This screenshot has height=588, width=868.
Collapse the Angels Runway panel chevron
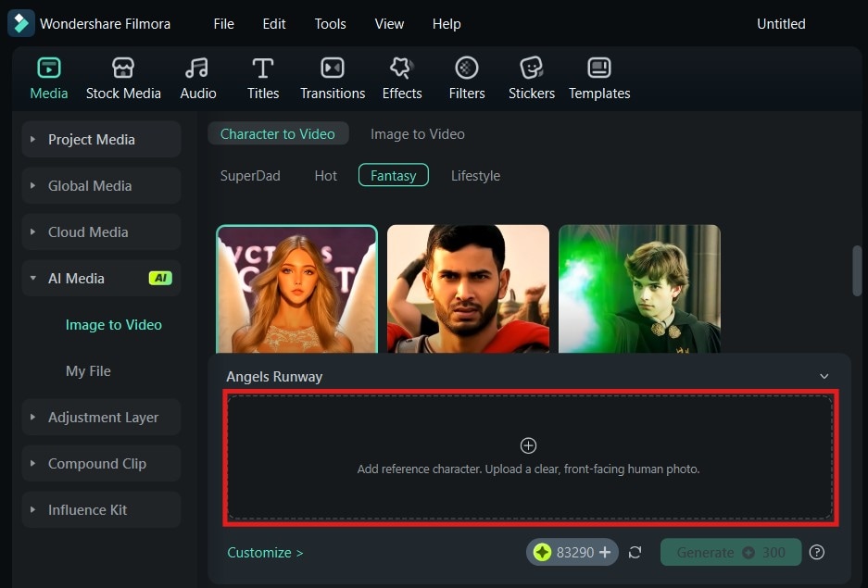coord(824,376)
